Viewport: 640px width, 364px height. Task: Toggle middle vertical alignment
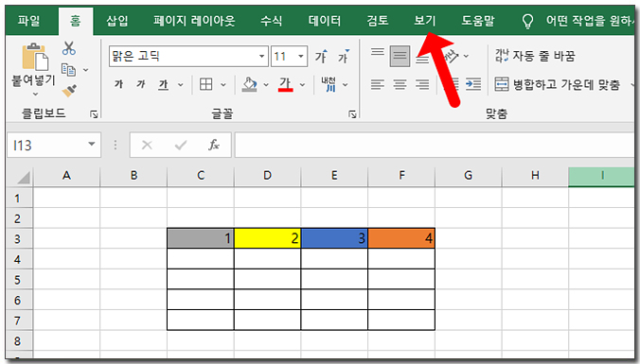coord(400,56)
